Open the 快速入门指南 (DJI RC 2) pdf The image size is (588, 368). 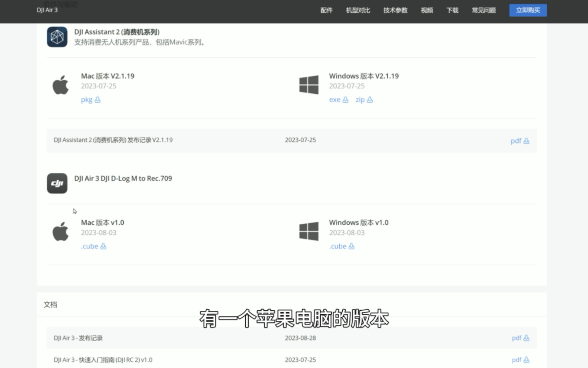point(520,360)
